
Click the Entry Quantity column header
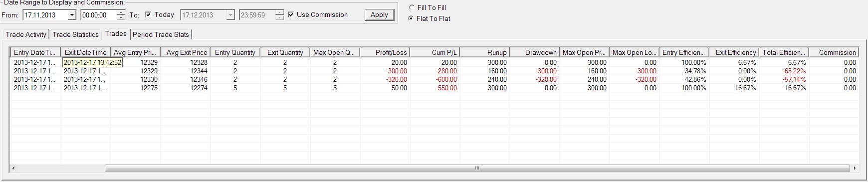[235, 52]
